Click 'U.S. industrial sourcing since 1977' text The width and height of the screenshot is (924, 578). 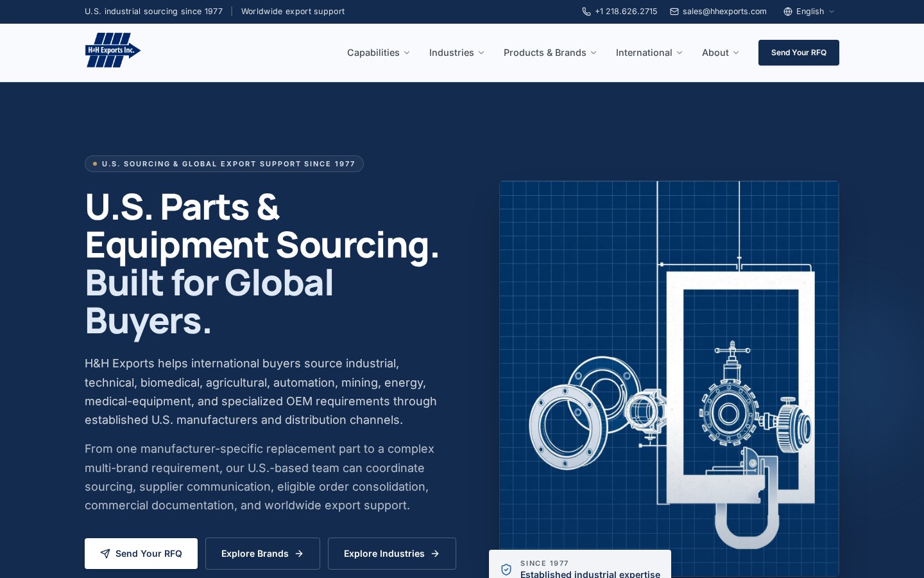154,12
